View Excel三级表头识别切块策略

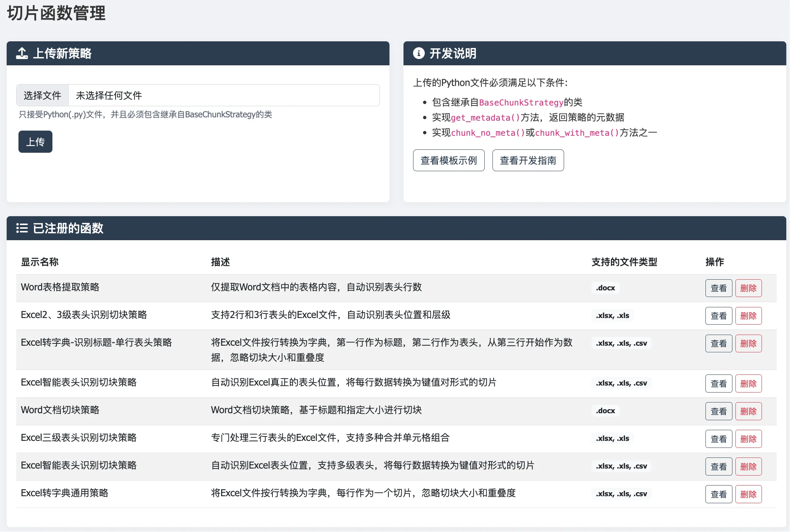coord(718,439)
